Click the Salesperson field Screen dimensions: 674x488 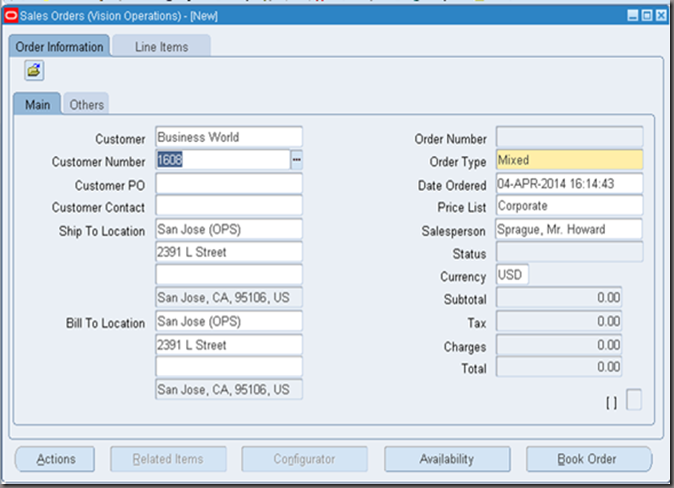pos(568,229)
